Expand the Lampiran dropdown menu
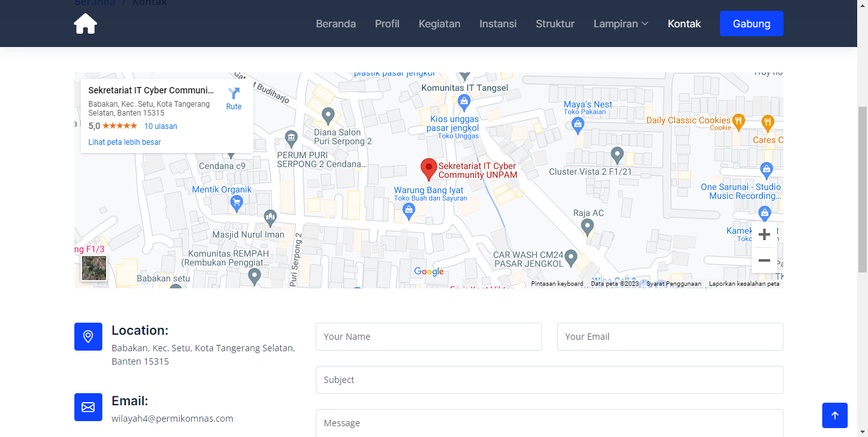 point(621,24)
